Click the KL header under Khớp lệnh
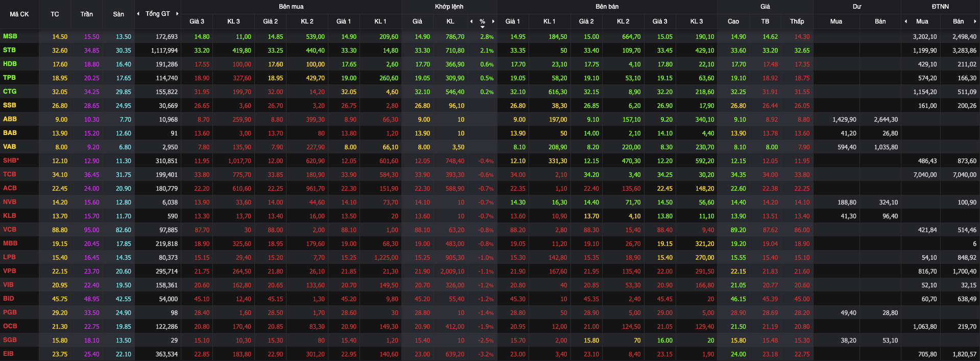 click(450, 21)
